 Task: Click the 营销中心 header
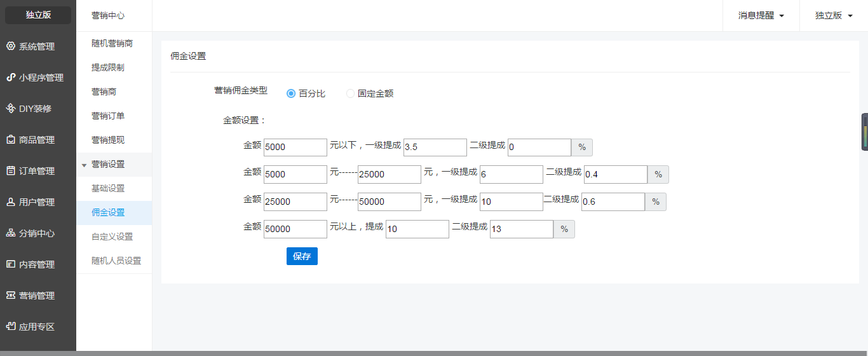108,15
